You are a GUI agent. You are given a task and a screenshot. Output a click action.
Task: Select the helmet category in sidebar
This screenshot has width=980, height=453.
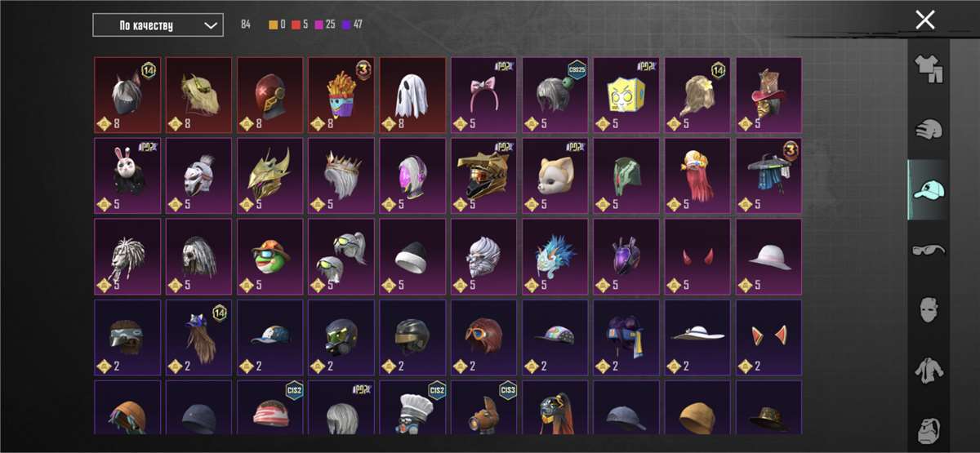click(x=929, y=131)
